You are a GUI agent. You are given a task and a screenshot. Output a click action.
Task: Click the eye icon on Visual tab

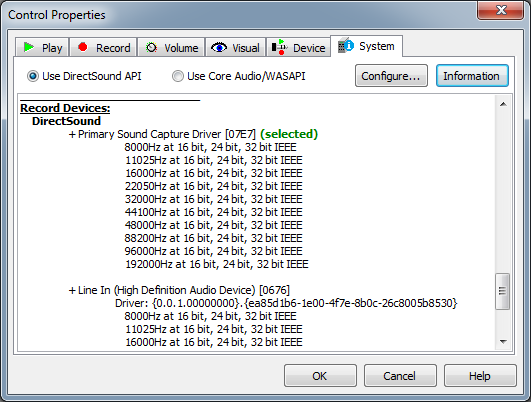click(219, 47)
